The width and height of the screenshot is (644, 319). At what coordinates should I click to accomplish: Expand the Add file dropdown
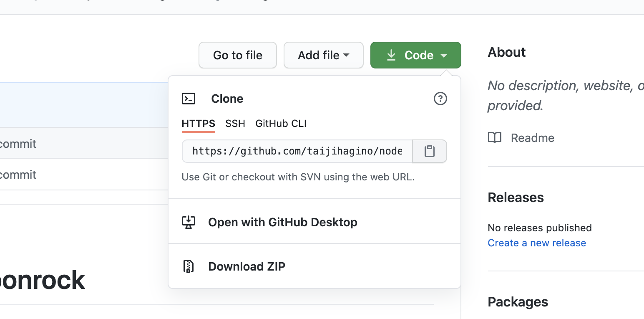(x=324, y=55)
